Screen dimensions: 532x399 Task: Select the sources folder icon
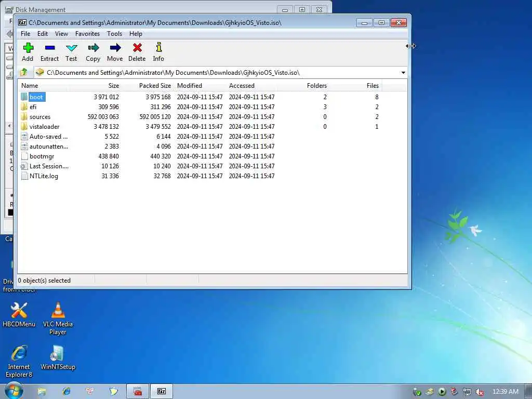24,117
